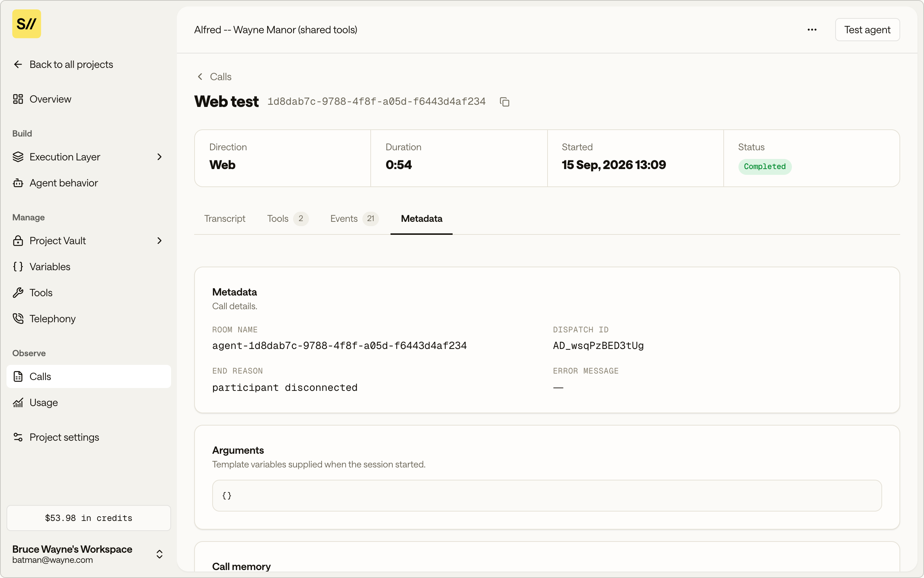The width and height of the screenshot is (924, 578).
Task: Click the Tools wrench icon
Action: (18, 293)
